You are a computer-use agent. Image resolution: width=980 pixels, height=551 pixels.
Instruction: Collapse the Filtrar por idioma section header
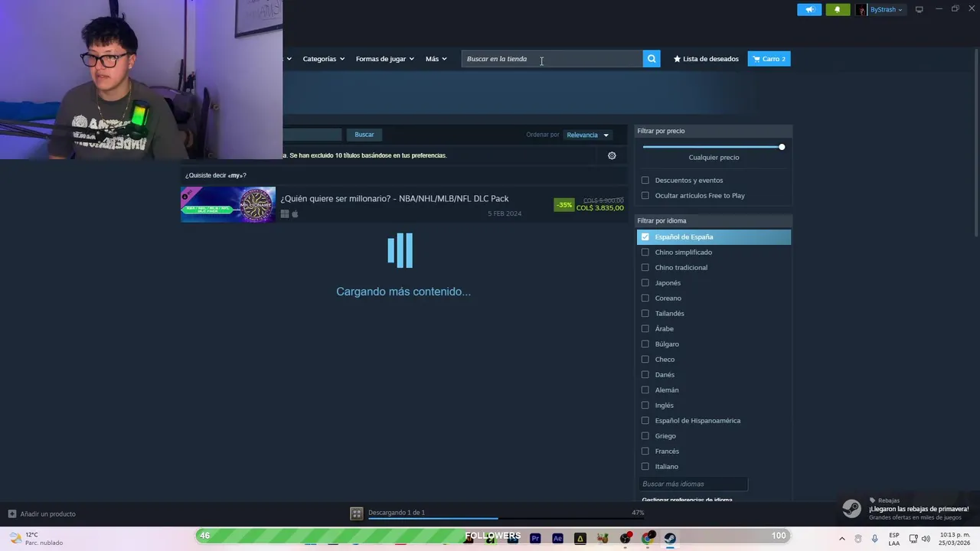click(x=714, y=220)
